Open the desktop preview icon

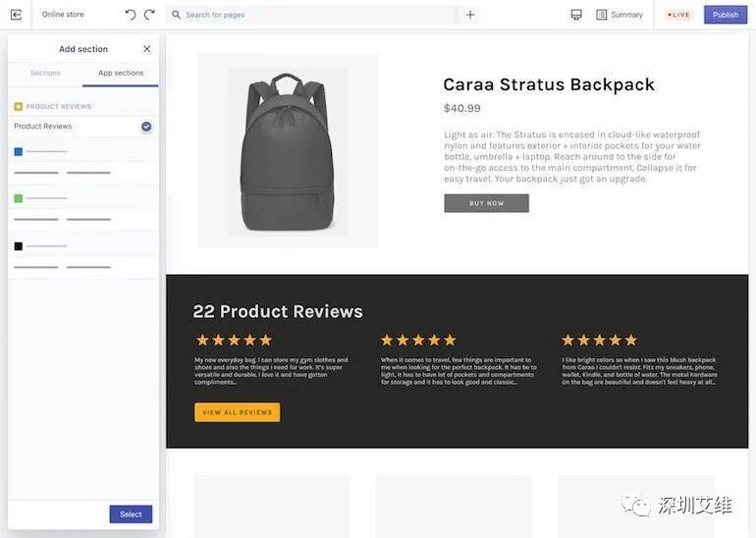tap(576, 15)
